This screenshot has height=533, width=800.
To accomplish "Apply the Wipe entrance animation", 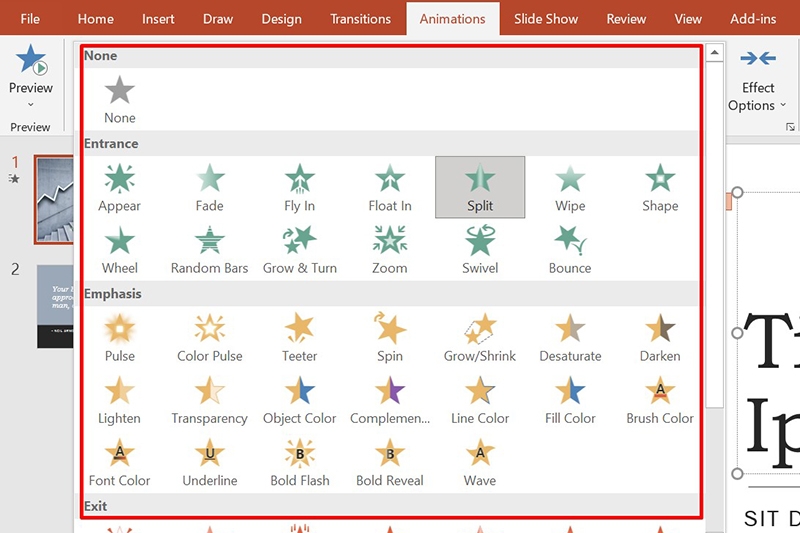I will [570, 187].
